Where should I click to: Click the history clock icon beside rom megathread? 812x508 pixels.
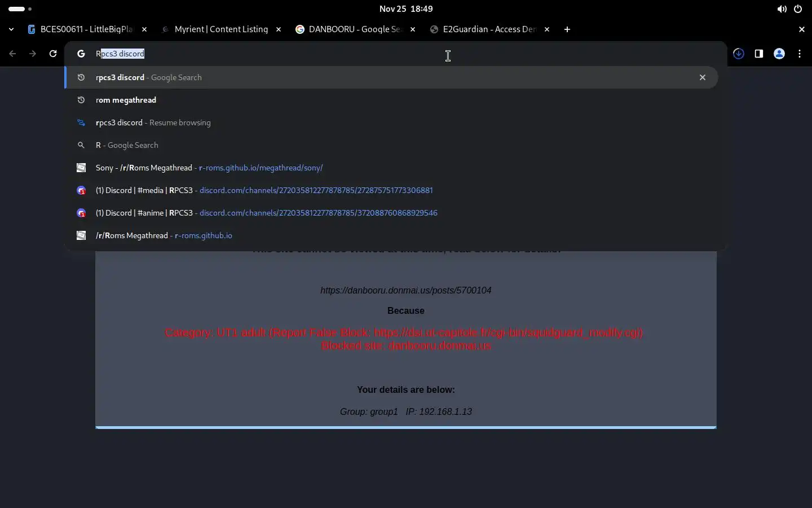pos(81,100)
